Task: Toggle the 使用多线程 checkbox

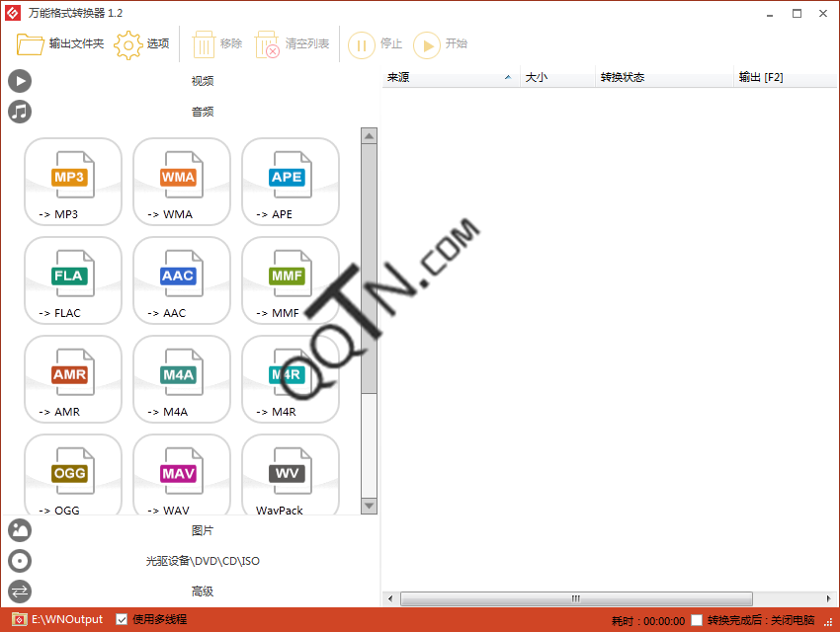Action: [x=122, y=619]
